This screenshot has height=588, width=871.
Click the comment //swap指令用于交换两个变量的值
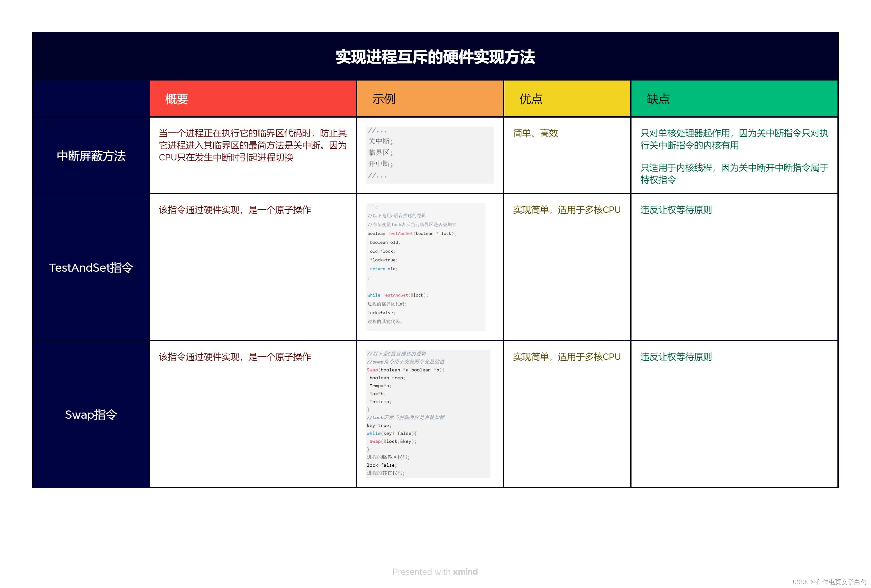(405, 362)
